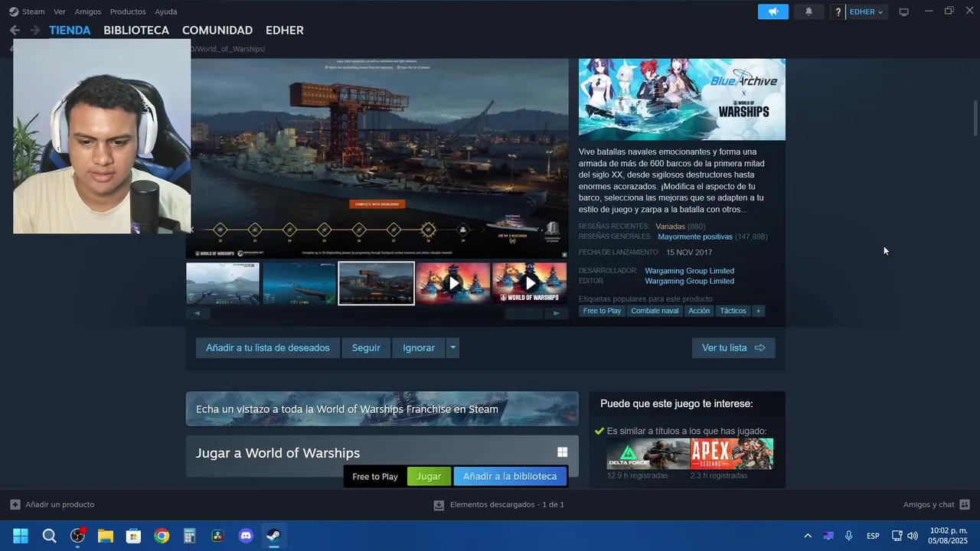980x551 pixels.
Task: Show hidden system tray icons
Action: tap(808, 536)
